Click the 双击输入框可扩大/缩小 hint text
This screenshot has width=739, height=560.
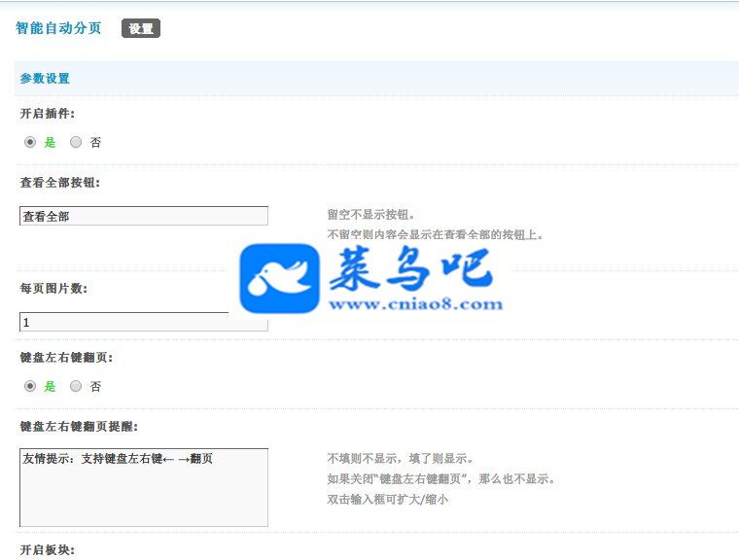[x=387, y=499]
